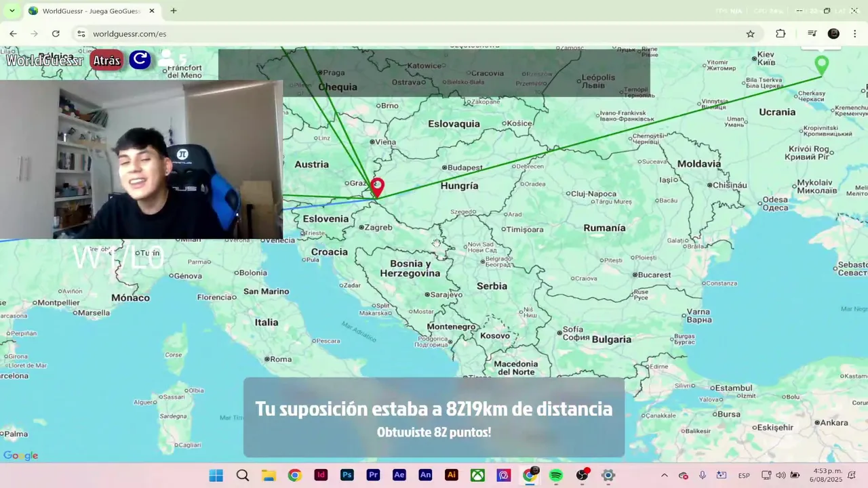Click the Zagreb city label

(378, 228)
